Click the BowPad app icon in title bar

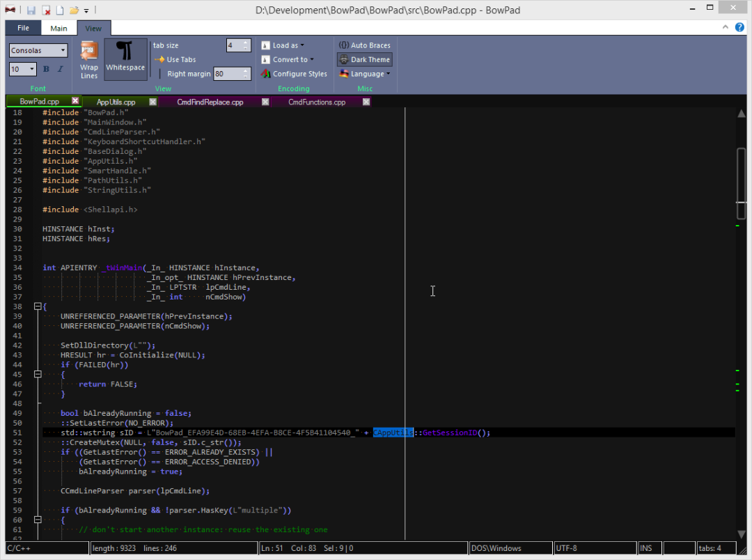tap(10, 10)
